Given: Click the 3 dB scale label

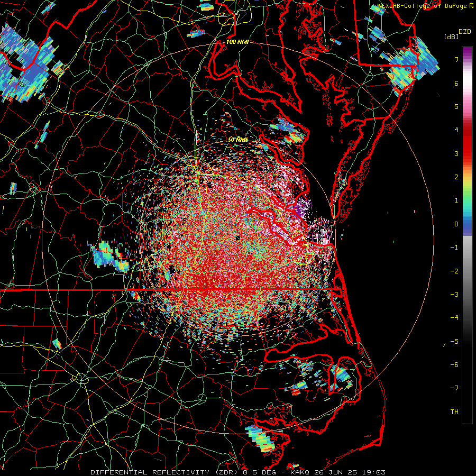Looking at the screenshot, I should click(x=456, y=153).
